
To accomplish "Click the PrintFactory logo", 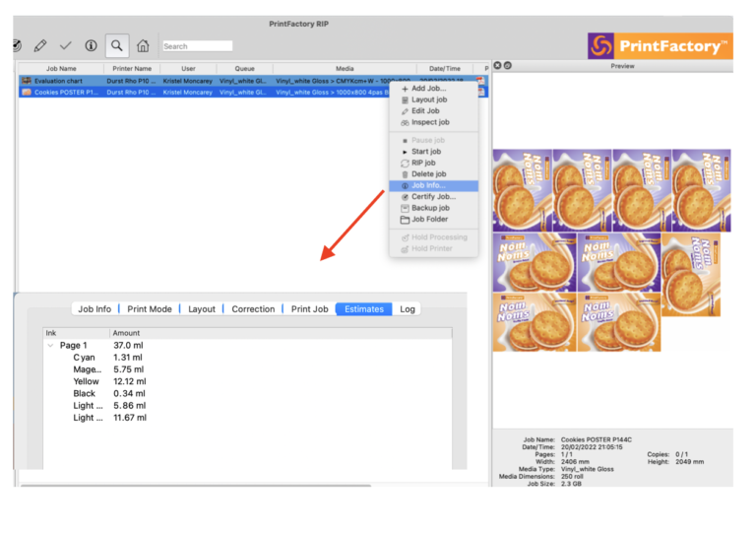I will tap(661, 46).
